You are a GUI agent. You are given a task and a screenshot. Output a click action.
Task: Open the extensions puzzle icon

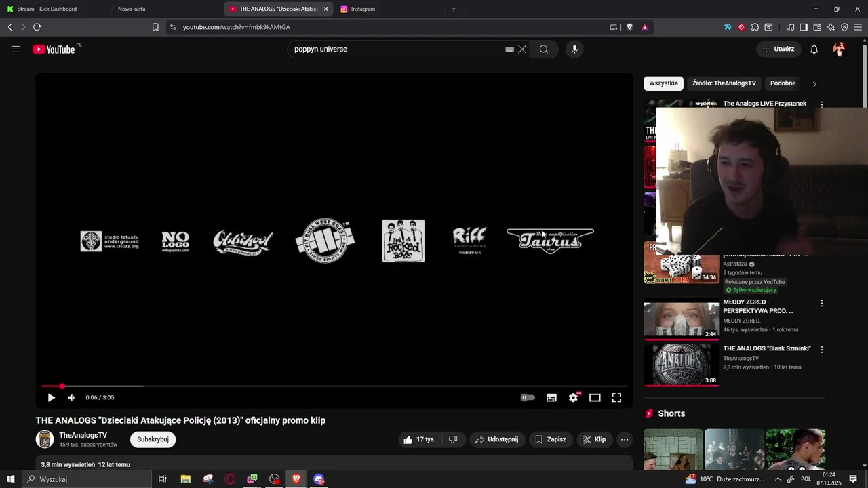click(755, 27)
